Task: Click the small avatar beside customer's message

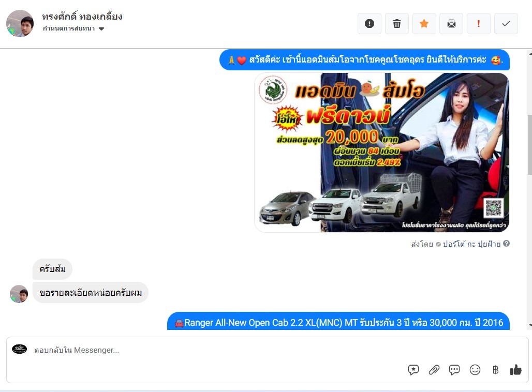Action: click(19, 294)
